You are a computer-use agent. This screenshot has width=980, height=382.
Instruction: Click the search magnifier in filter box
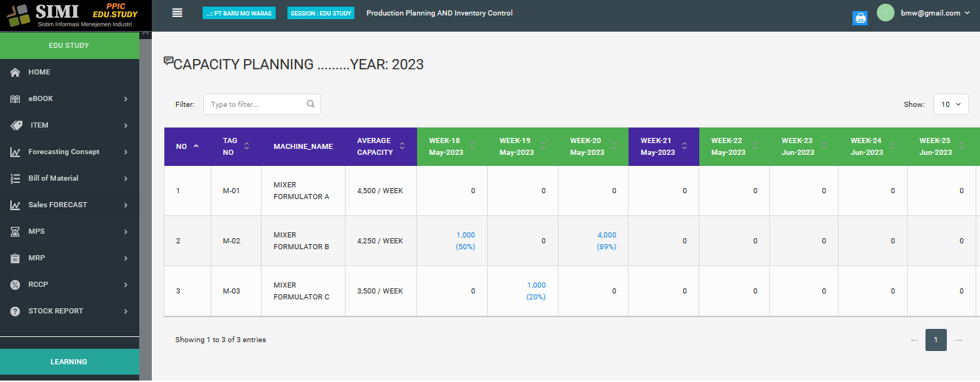[x=311, y=104]
